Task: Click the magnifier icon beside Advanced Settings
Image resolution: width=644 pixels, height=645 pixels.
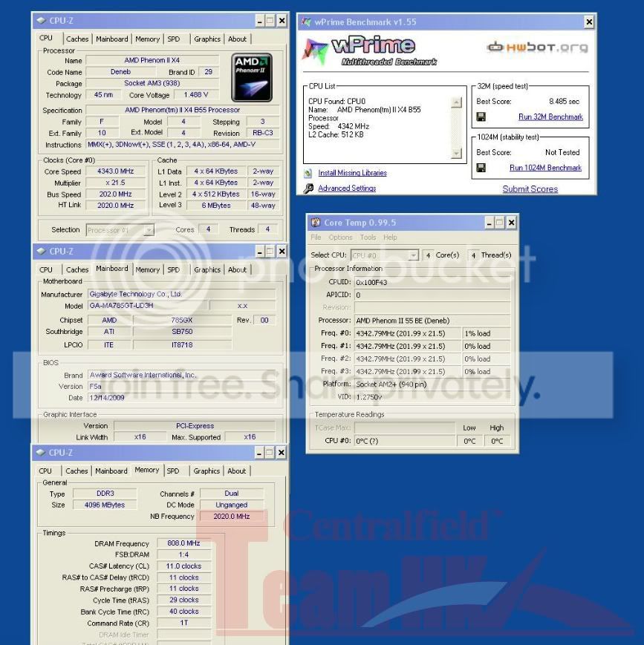Action: [308, 189]
